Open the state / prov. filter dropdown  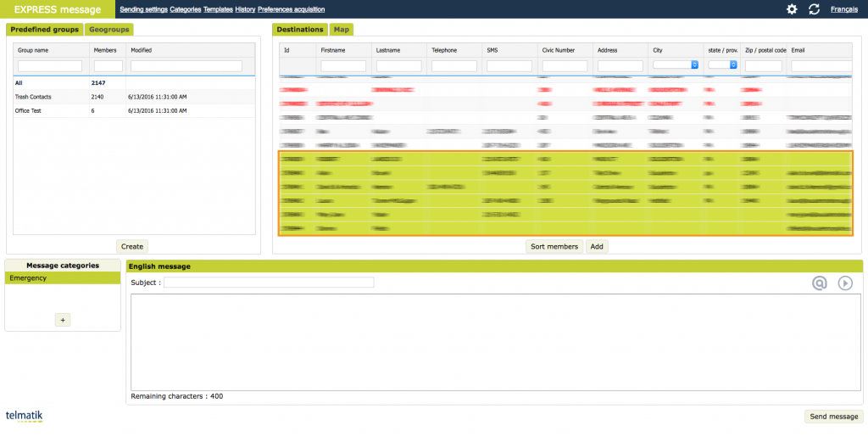point(722,64)
